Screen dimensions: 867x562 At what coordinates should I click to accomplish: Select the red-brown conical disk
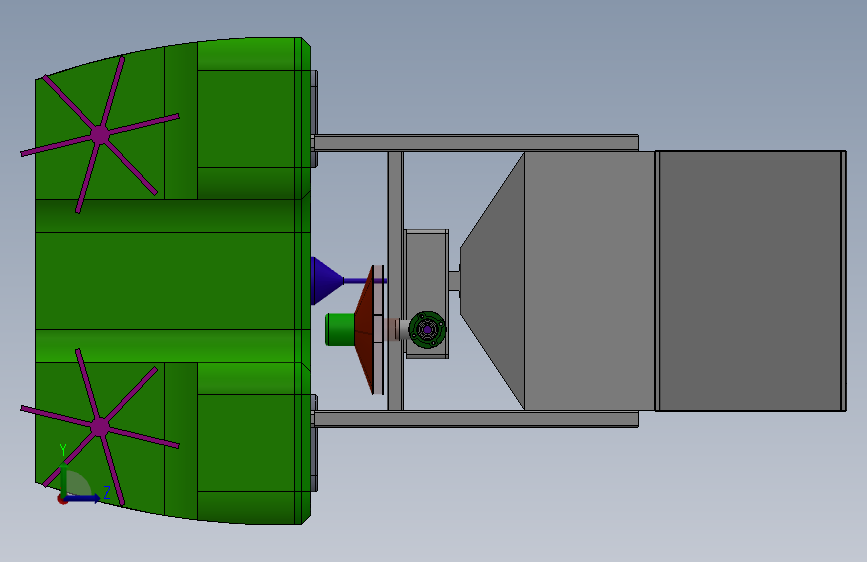click(366, 330)
